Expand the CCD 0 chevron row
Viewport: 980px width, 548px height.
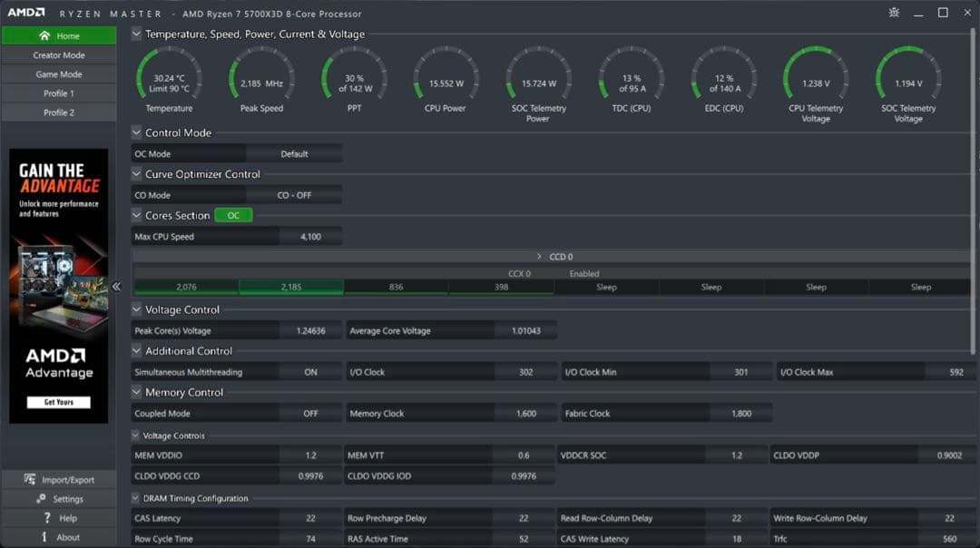[x=539, y=257]
